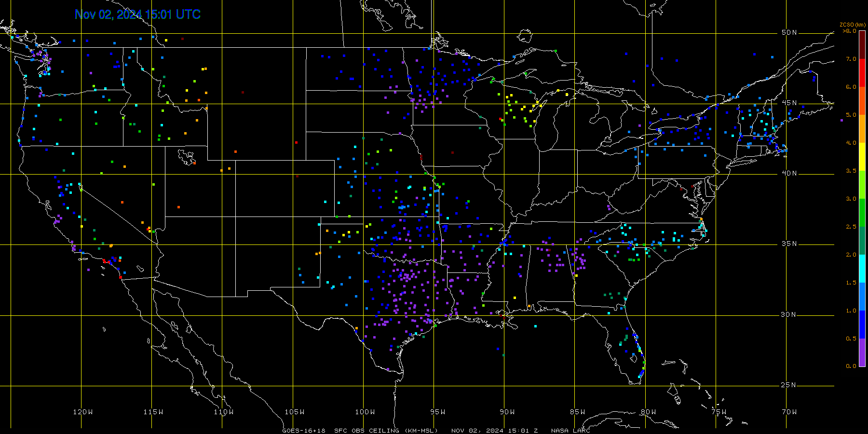The image size is (868, 434).
Task: Click 'GOES-16+18' in the footer caption
Action: pyautogui.click(x=304, y=431)
